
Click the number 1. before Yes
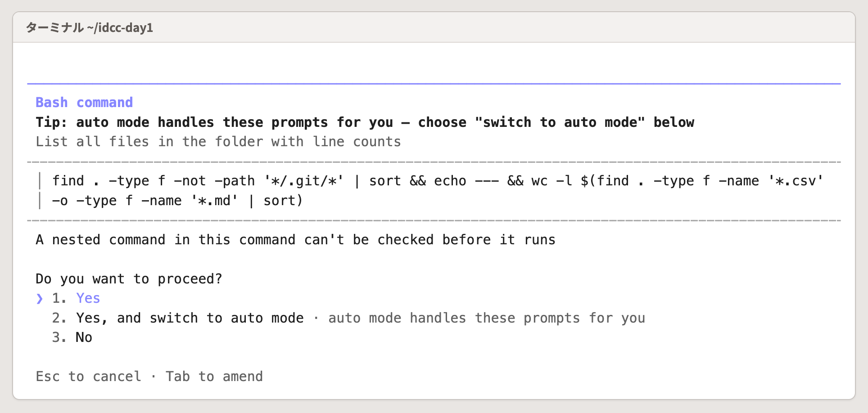(x=59, y=298)
